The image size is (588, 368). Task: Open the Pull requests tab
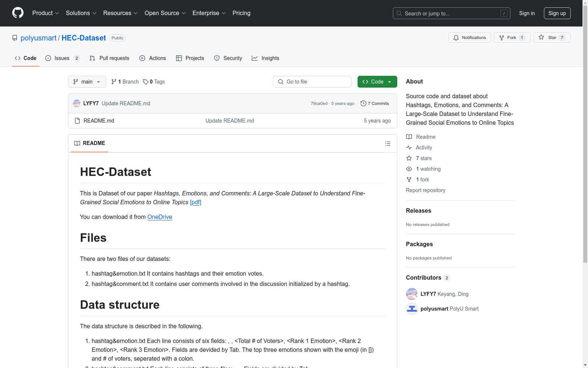(x=110, y=58)
